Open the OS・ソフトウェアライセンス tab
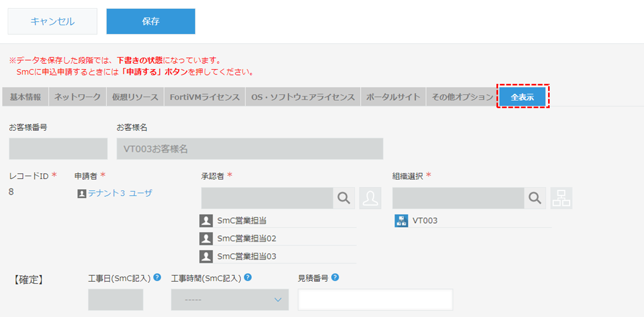This screenshot has height=317, width=644. [303, 97]
